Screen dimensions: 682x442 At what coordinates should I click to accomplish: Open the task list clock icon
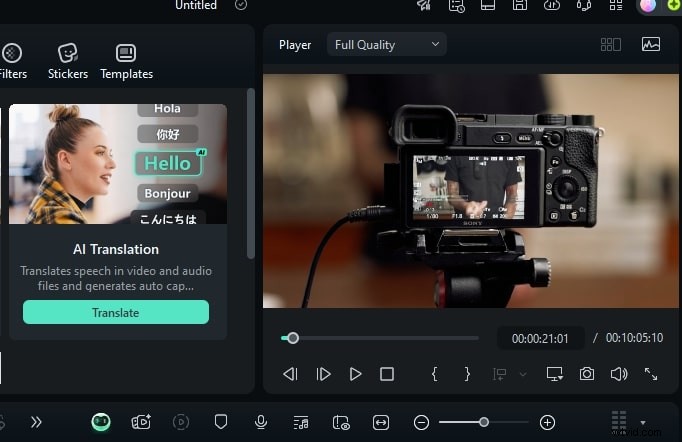[x=456, y=5]
